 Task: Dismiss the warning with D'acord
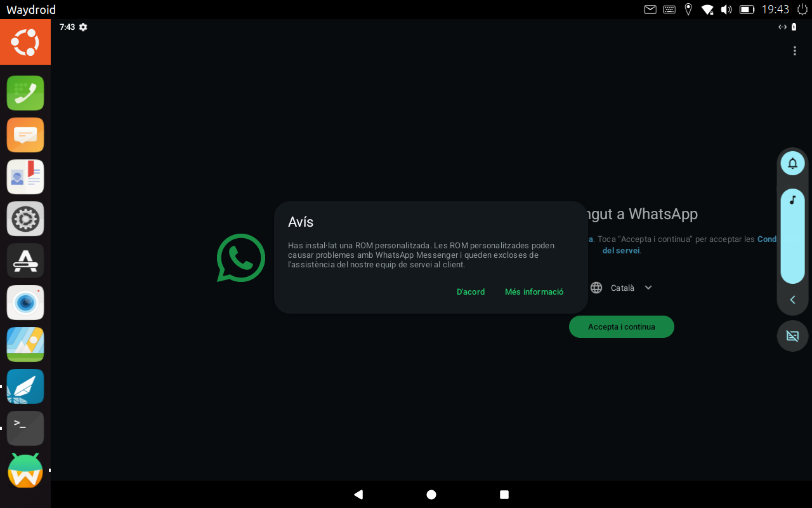[x=471, y=292]
